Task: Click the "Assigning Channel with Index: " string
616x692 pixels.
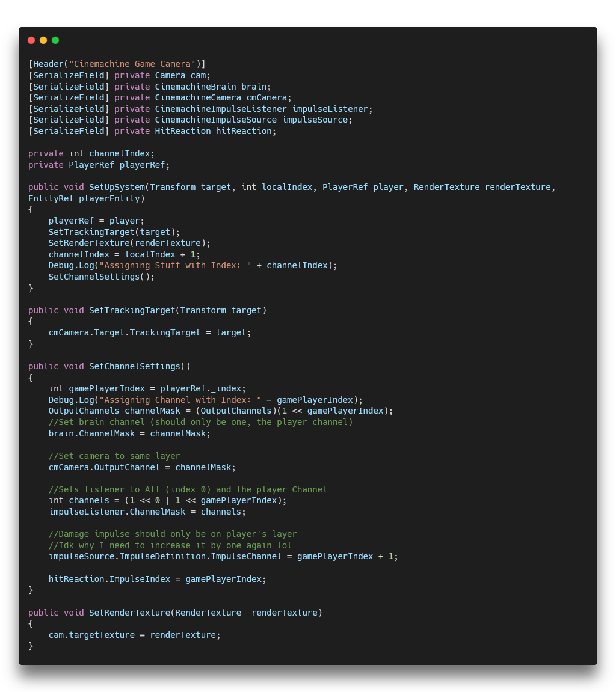Action: [x=180, y=400]
